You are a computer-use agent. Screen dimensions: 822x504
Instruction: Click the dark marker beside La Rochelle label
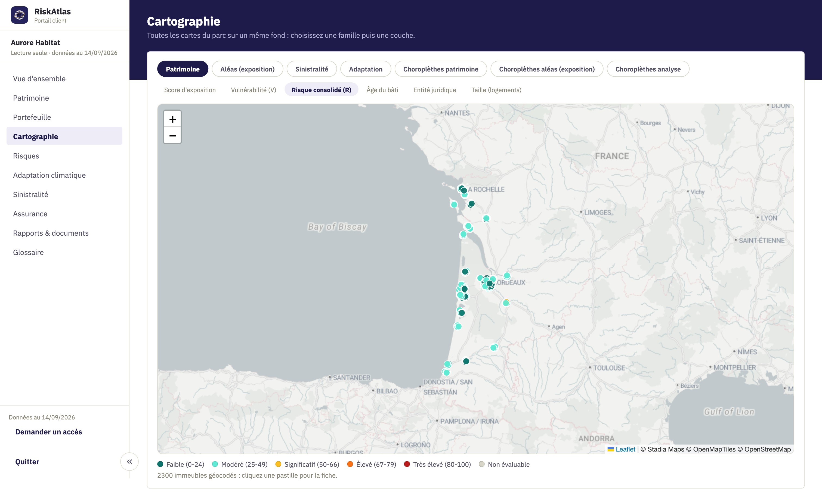coord(464,191)
